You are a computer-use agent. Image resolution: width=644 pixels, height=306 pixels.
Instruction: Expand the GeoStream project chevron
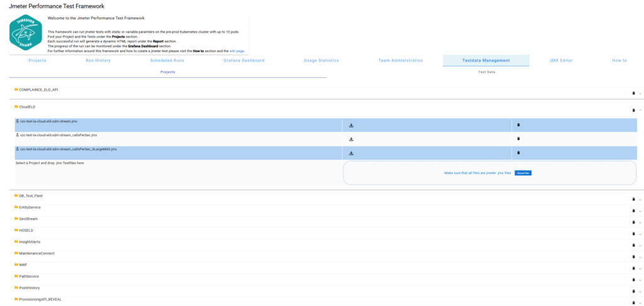click(x=640, y=222)
